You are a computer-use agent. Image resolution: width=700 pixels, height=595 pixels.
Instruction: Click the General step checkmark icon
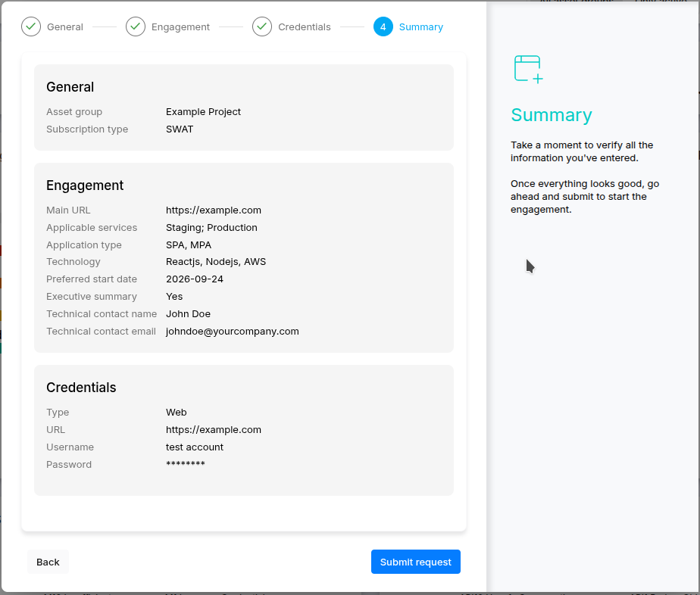pos(31,26)
